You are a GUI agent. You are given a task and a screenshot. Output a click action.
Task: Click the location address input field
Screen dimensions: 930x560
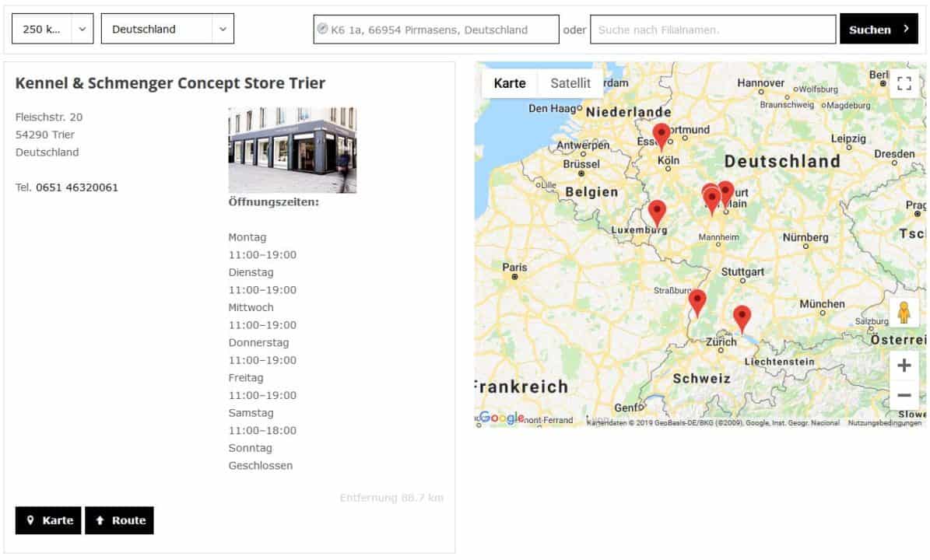[436, 30]
